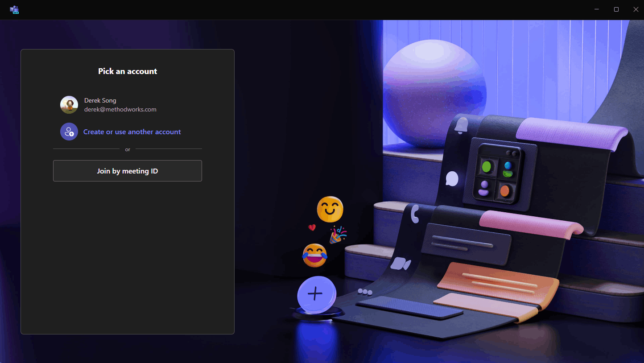Click Derek Song's profile avatar
644x363 pixels.
tap(69, 105)
